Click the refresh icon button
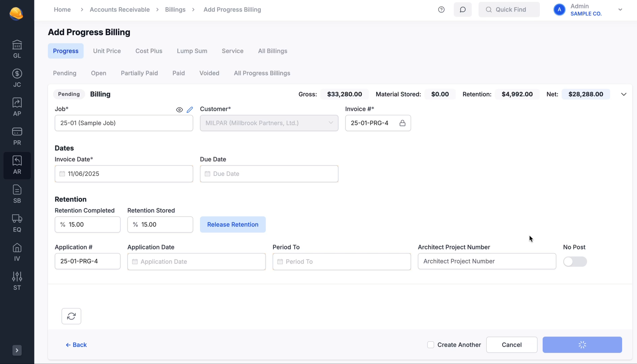 [x=71, y=316]
